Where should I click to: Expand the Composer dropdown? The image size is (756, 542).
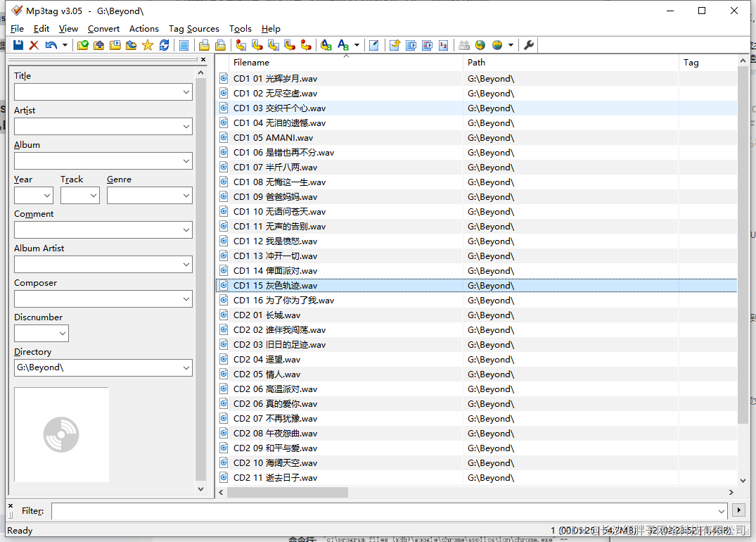point(186,299)
